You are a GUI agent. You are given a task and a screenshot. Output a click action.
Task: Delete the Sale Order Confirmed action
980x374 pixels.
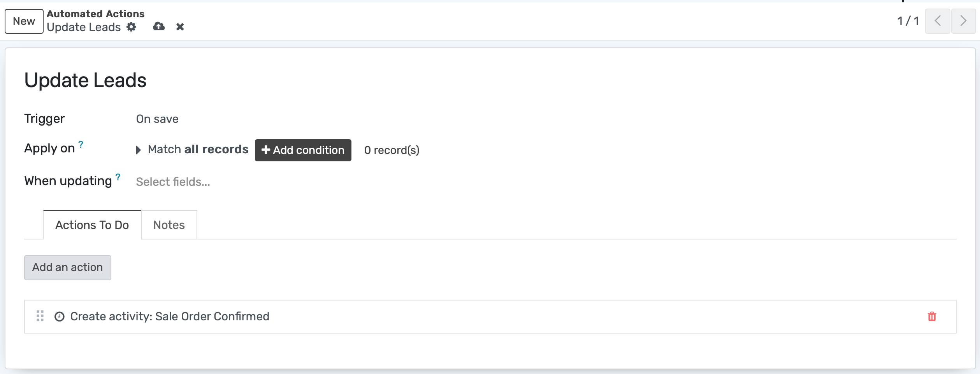[x=932, y=316]
